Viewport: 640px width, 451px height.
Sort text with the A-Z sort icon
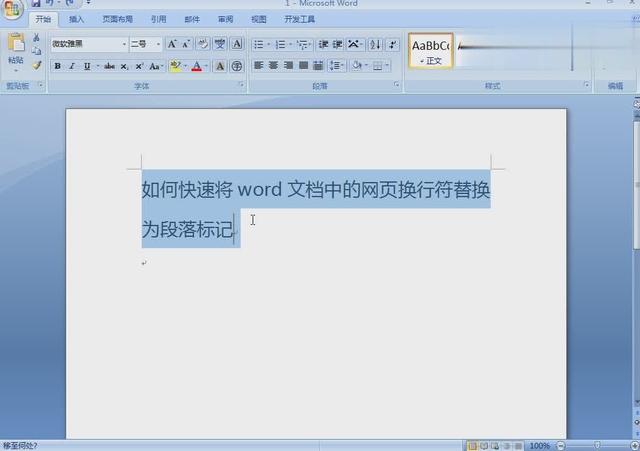pyautogui.click(x=375, y=44)
